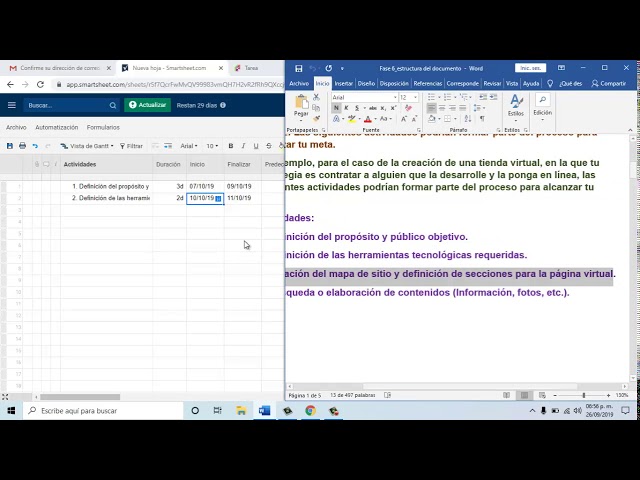
Task: Open Word Referencias tab
Action: point(427,84)
